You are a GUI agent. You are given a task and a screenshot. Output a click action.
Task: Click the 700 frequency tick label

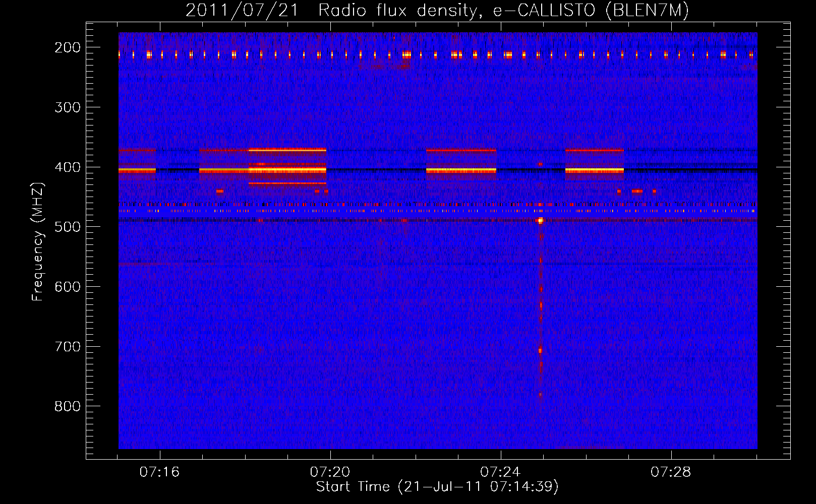tap(68, 347)
